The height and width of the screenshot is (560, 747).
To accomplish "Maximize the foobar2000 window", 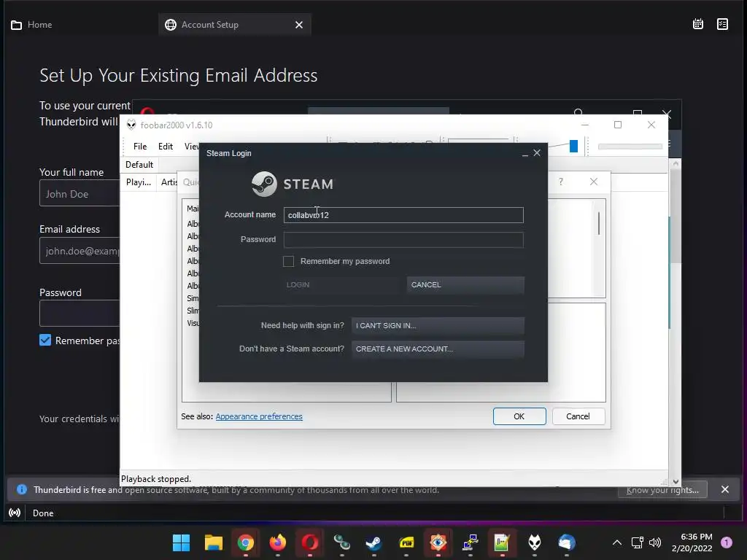I will coord(618,125).
